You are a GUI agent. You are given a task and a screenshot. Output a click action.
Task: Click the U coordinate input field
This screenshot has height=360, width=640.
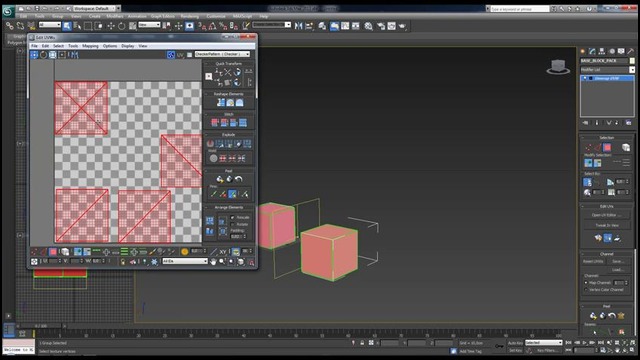coord(53,261)
